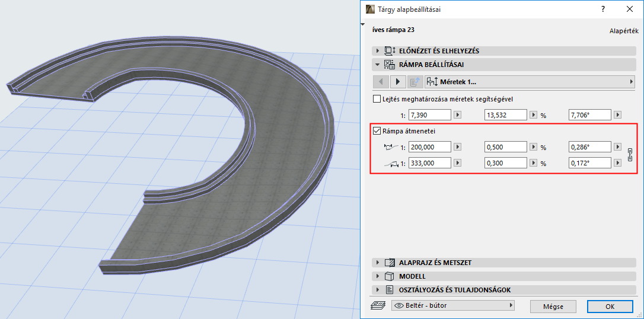Click the OSZTÁLYOZÁS ÉS TULAJDONSÁGOK document icon
The image size is (644, 319).
coord(390,290)
